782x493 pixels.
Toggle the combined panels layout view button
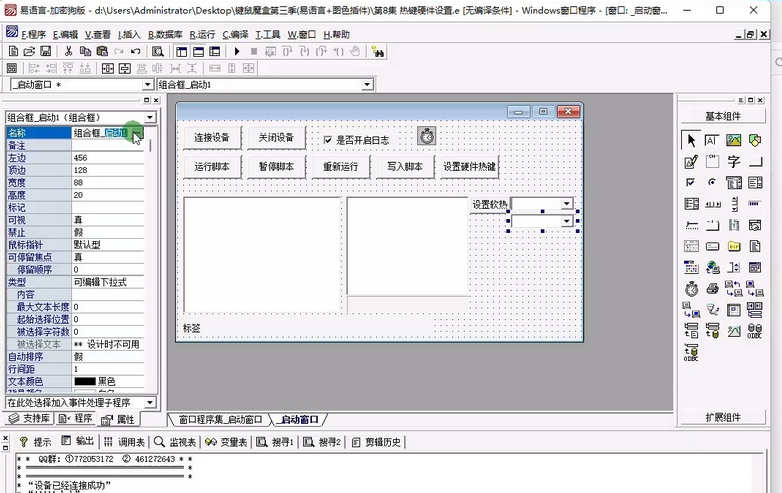point(214,51)
